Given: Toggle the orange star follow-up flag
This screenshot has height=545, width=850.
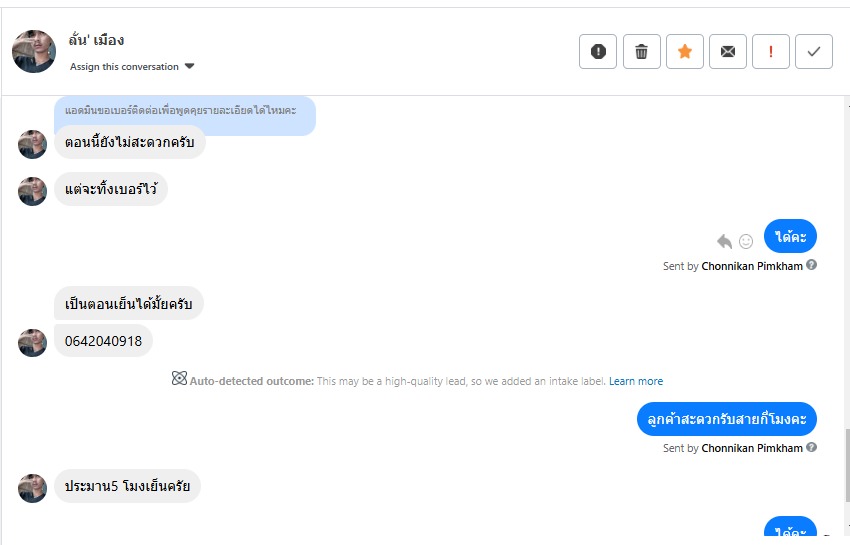Looking at the screenshot, I should pyautogui.click(x=685, y=52).
